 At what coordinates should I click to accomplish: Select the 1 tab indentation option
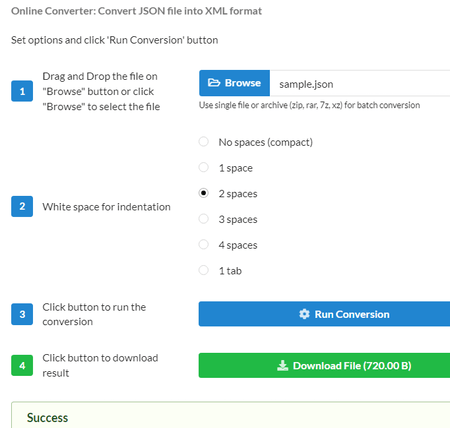click(204, 270)
